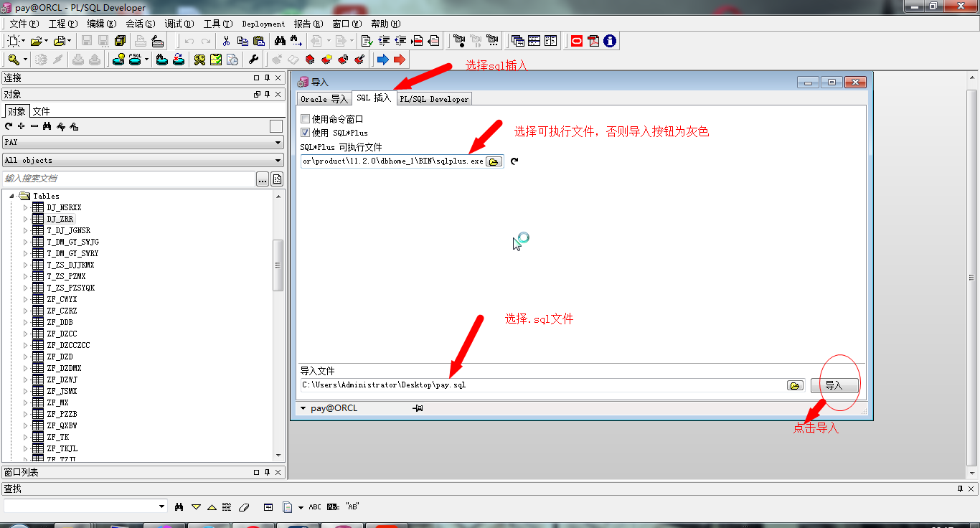Screen dimensions: 980x528
Task: Enable the 使用命令窗口 checkbox
Action: (x=306, y=119)
